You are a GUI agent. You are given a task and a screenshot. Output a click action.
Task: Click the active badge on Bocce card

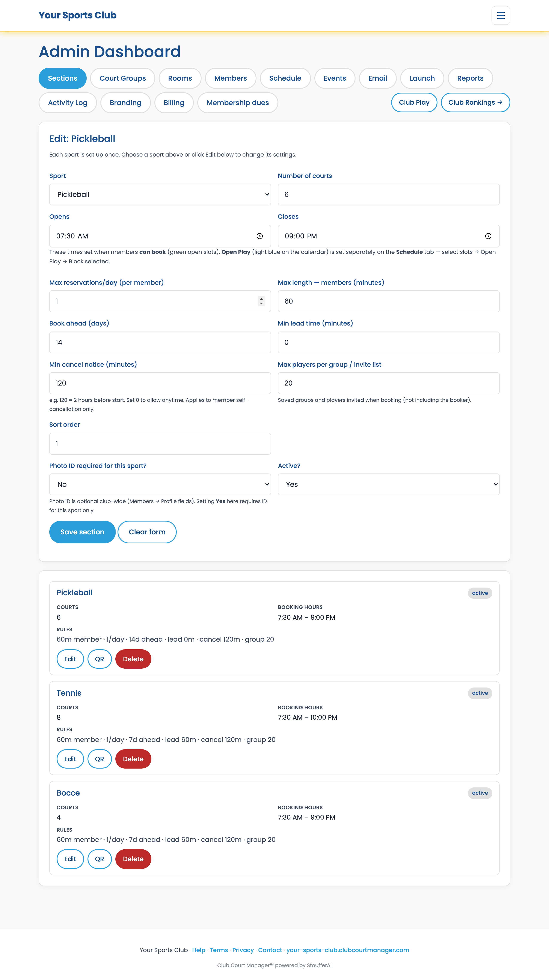click(480, 793)
